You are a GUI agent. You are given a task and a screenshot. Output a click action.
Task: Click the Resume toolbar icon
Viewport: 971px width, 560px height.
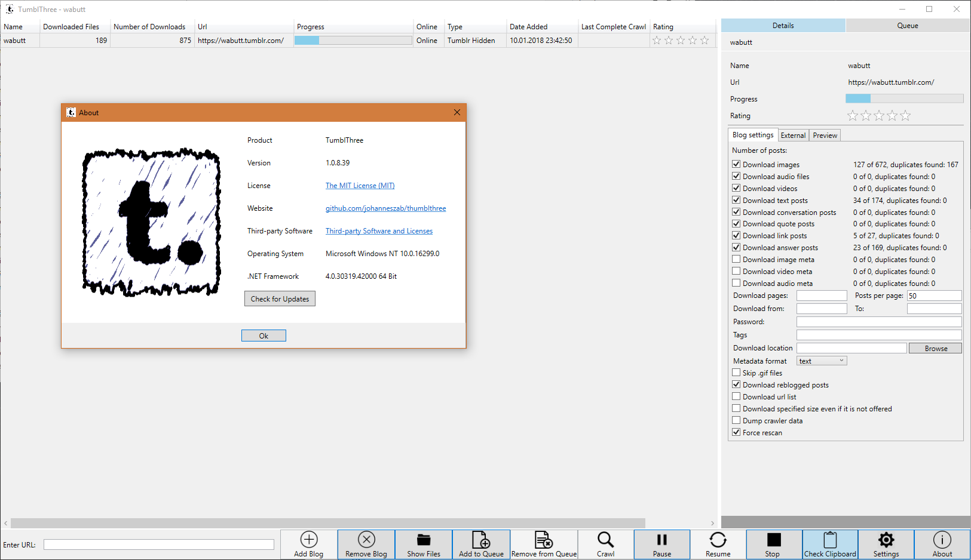(x=718, y=540)
